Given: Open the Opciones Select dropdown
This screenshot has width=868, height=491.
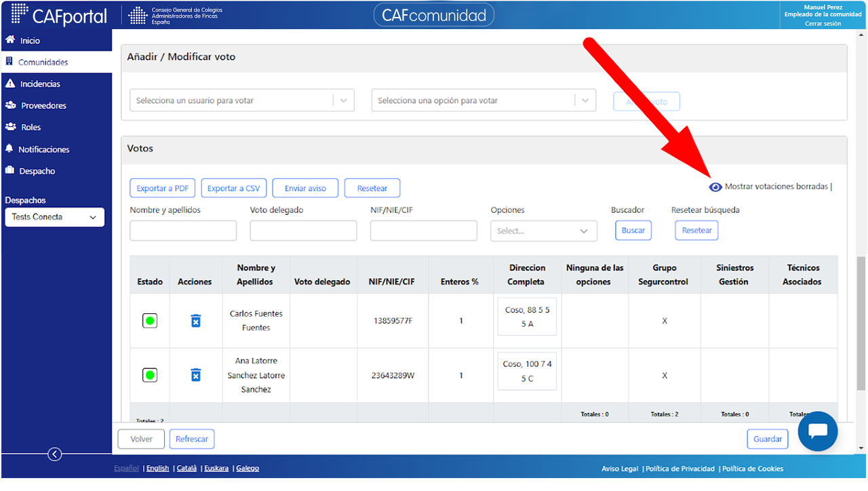Looking at the screenshot, I should pyautogui.click(x=544, y=231).
